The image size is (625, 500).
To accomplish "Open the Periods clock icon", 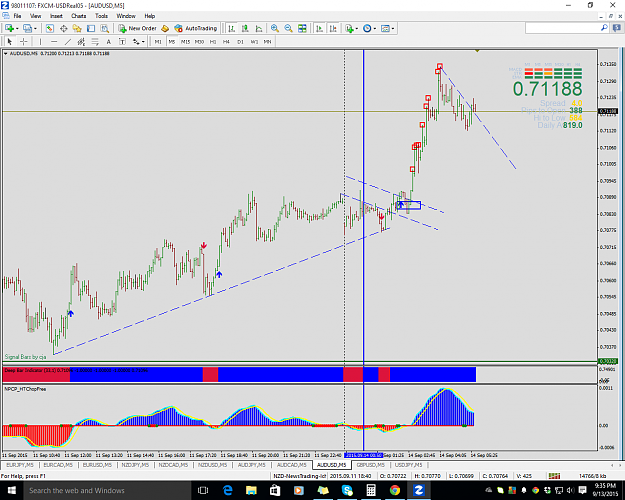I will tap(367, 28).
